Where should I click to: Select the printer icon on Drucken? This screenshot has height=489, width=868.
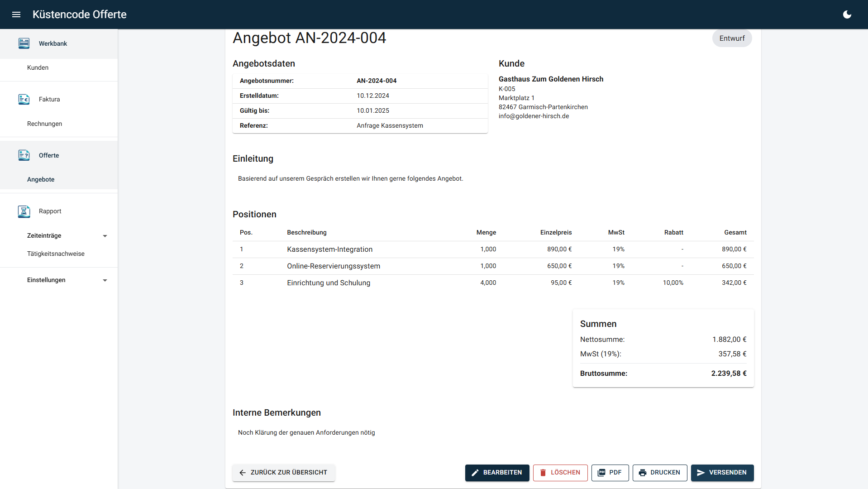coord(643,472)
